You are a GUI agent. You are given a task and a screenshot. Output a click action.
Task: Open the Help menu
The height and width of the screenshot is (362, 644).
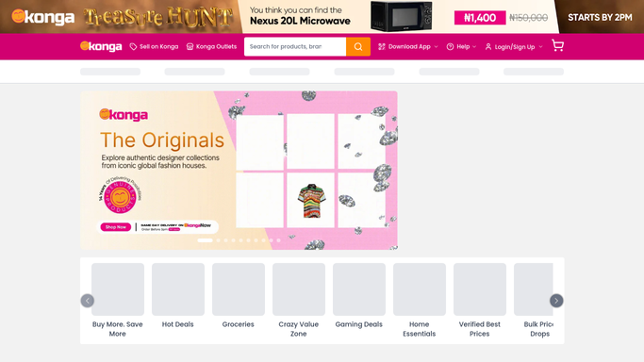pyautogui.click(x=461, y=47)
